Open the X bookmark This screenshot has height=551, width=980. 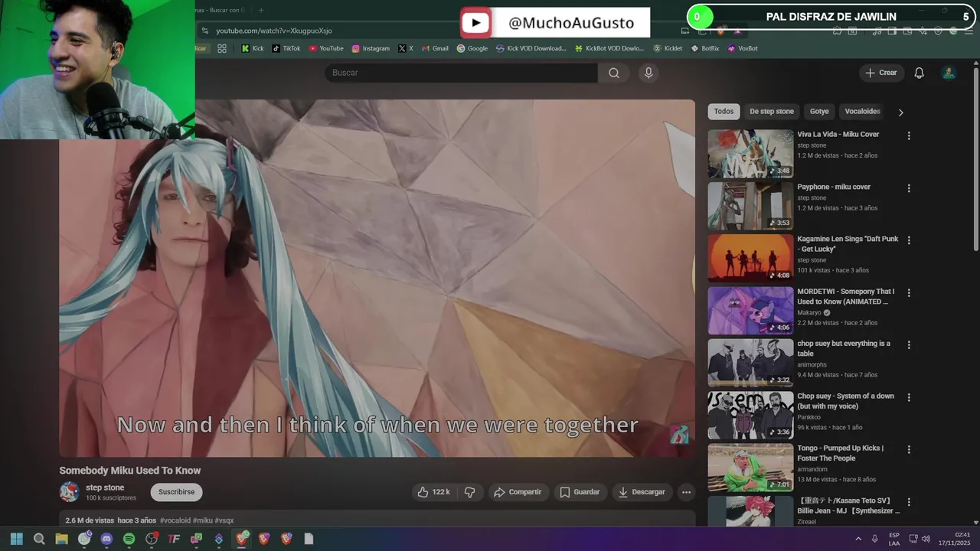[x=406, y=48]
